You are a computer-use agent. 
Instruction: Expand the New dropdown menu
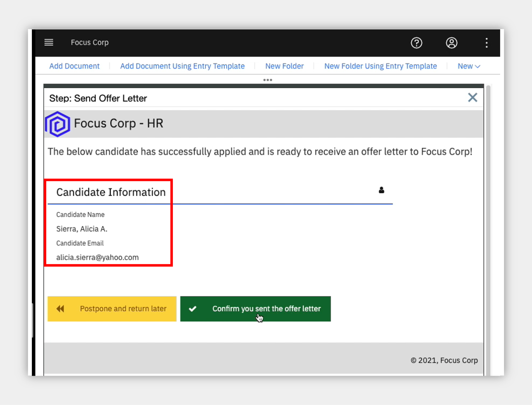click(x=468, y=66)
